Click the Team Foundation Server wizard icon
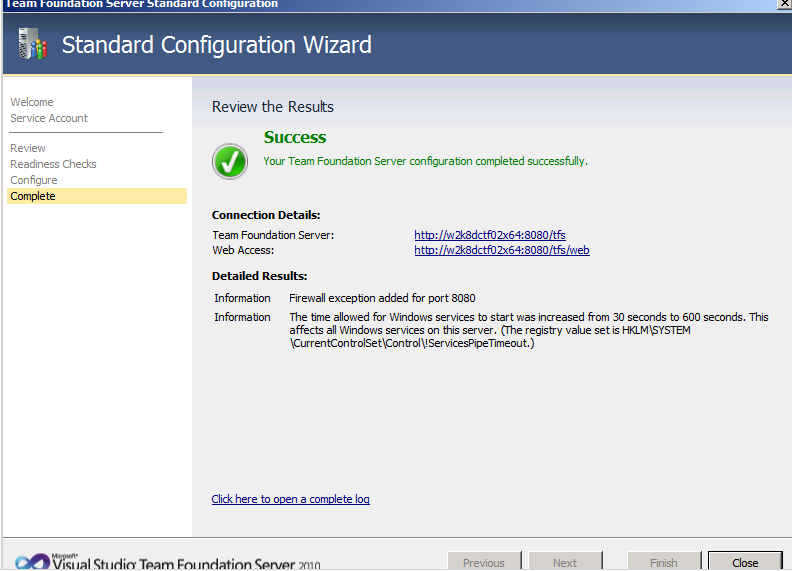Viewport: 792px width, 571px height. [x=32, y=44]
